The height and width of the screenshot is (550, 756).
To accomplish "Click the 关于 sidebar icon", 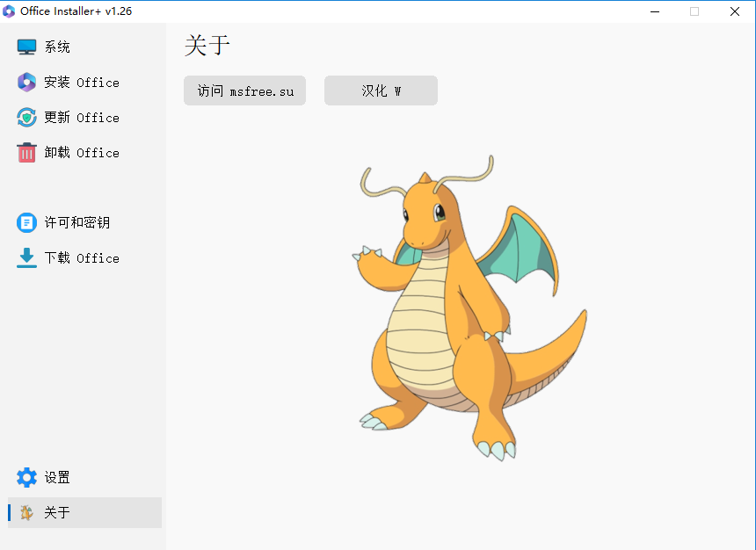I will [x=26, y=512].
